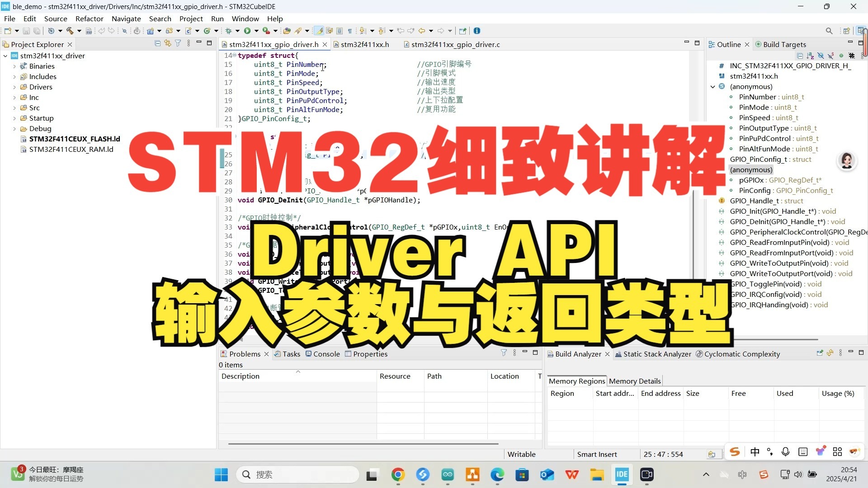The image size is (868, 488).
Task: Toggle Hide Static Members in Outline toolbar
Action: [x=831, y=56]
